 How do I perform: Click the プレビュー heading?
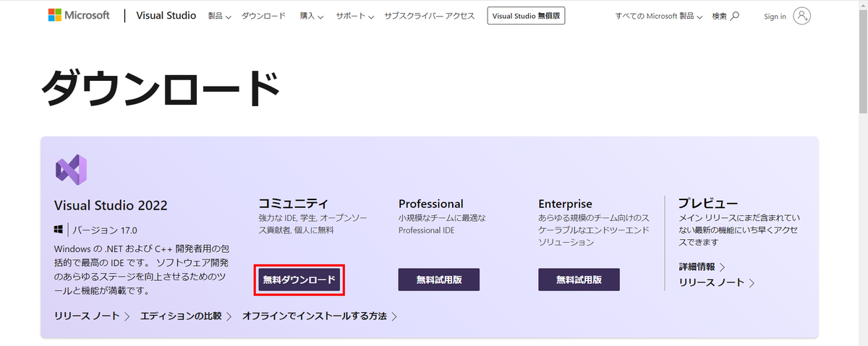(708, 203)
